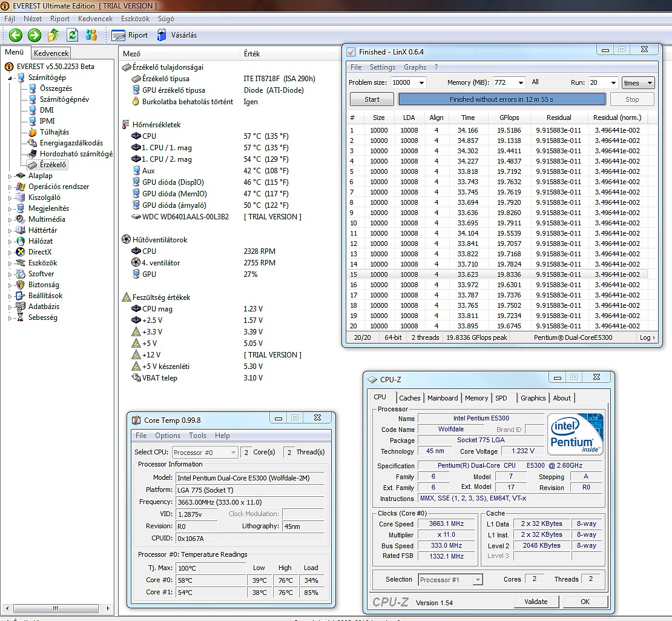
Task: Click the LinX Stop button
Action: (631, 99)
